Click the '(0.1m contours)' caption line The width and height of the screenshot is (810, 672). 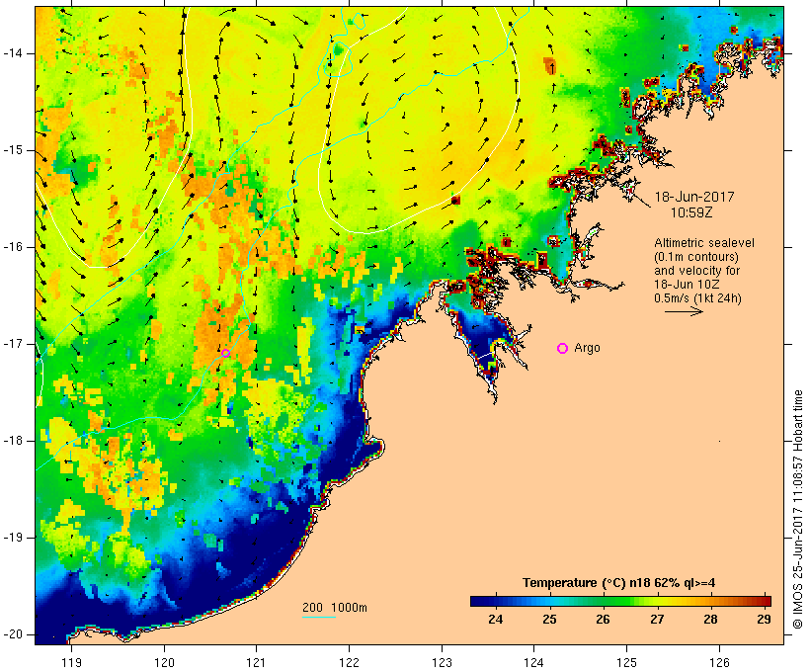[696, 257]
